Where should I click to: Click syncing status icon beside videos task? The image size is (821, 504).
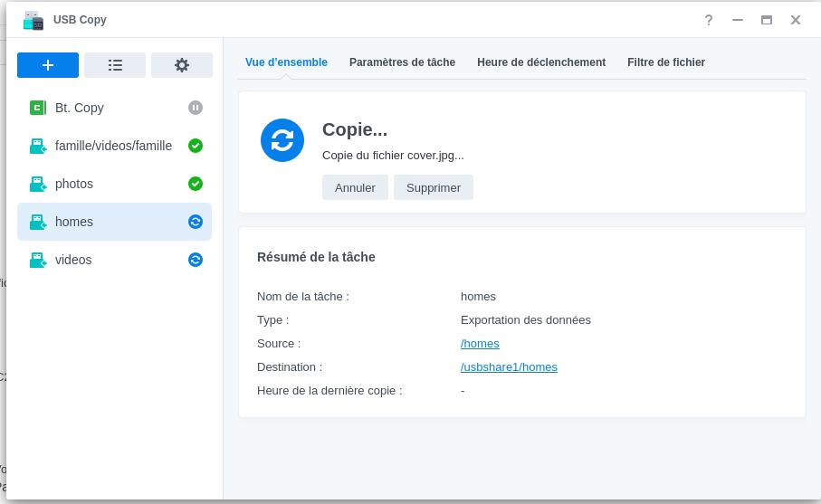point(196,260)
